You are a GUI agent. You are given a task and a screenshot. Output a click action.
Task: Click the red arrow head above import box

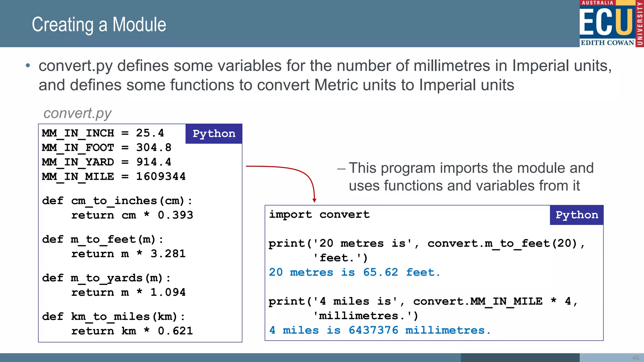[314, 200]
